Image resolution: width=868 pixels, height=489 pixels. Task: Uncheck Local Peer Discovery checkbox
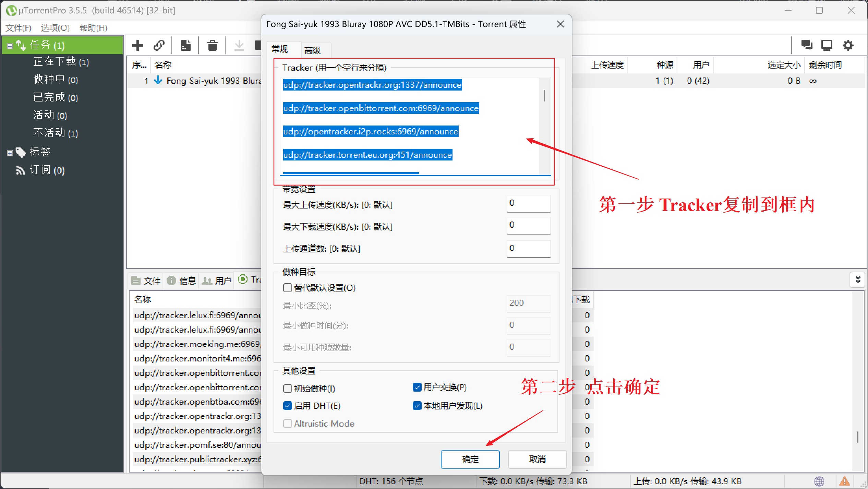(x=417, y=406)
